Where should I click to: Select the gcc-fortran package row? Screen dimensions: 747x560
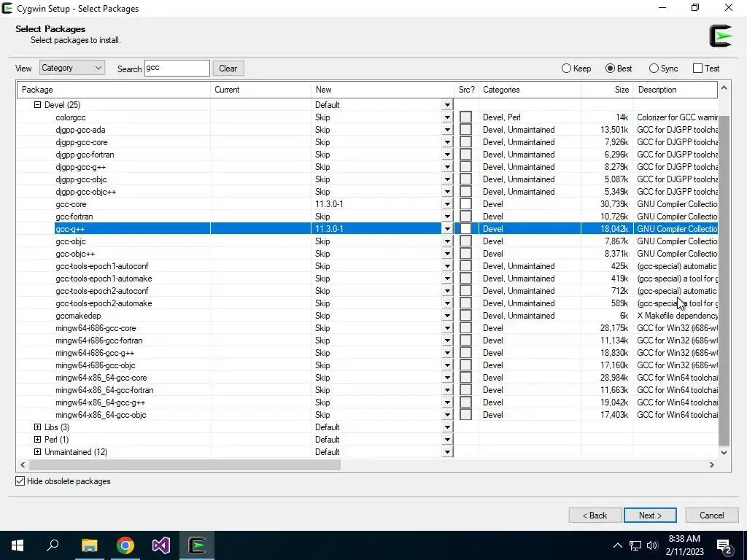coord(368,216)
